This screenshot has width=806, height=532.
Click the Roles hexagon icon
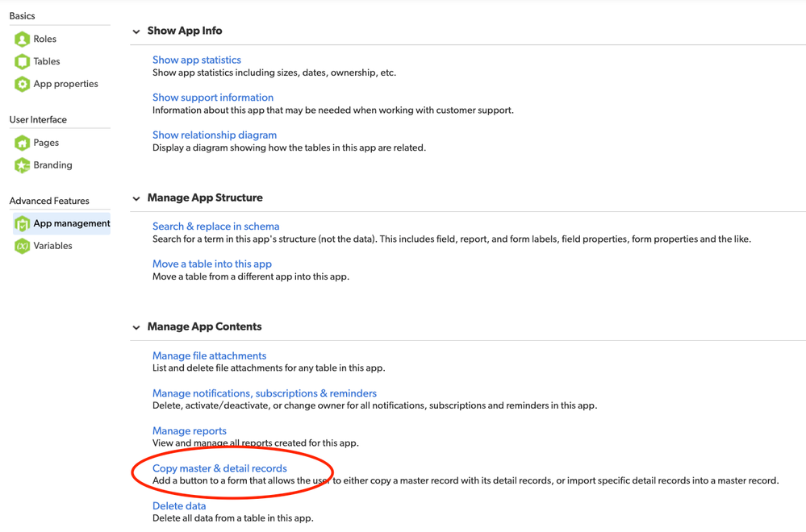22,39
